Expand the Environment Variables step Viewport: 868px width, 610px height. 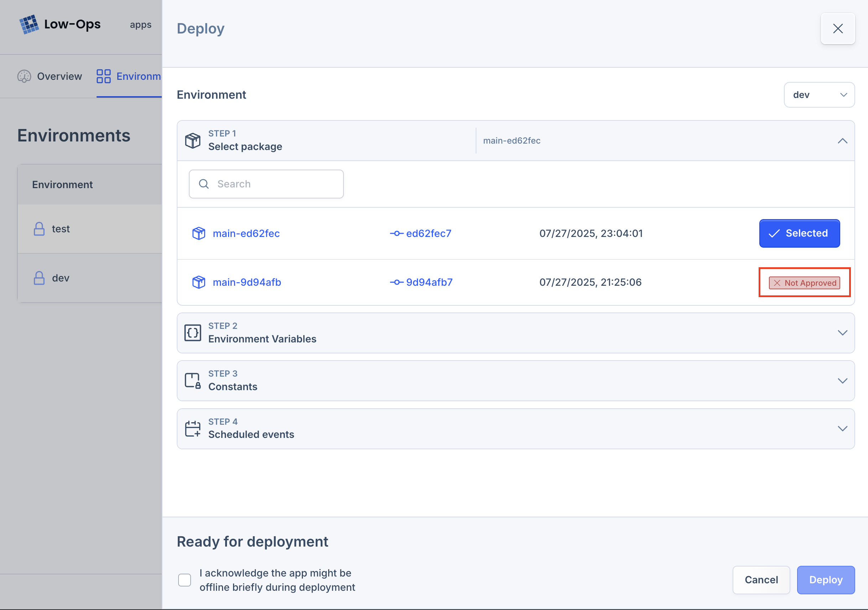point(842,333)
